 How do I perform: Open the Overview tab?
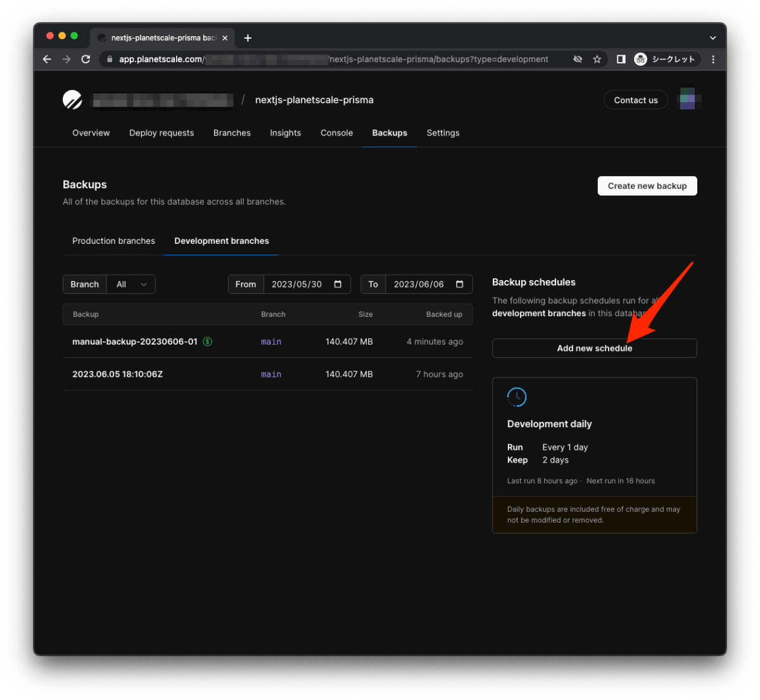pos(91,133)
